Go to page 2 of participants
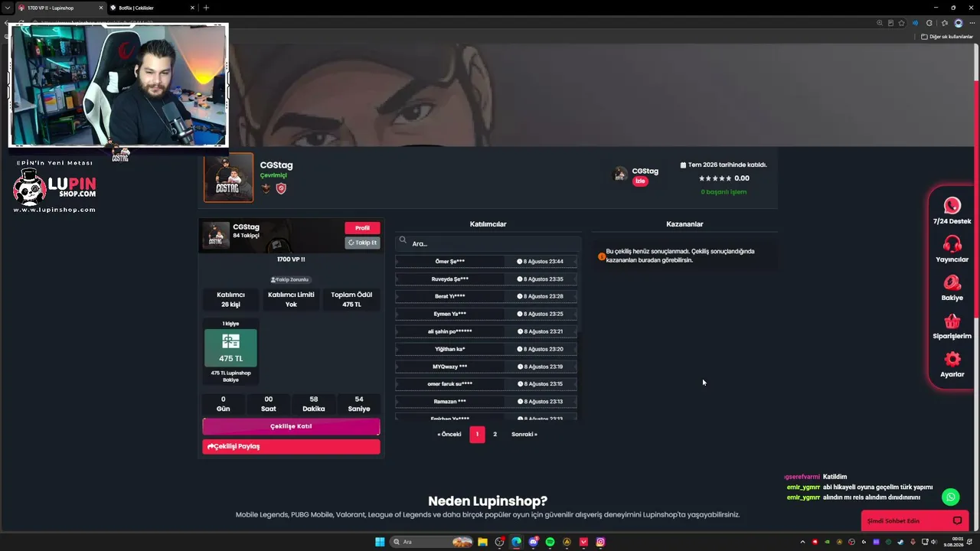The height and width of the screenshot is (551, 980). click(x=495, y=435)
